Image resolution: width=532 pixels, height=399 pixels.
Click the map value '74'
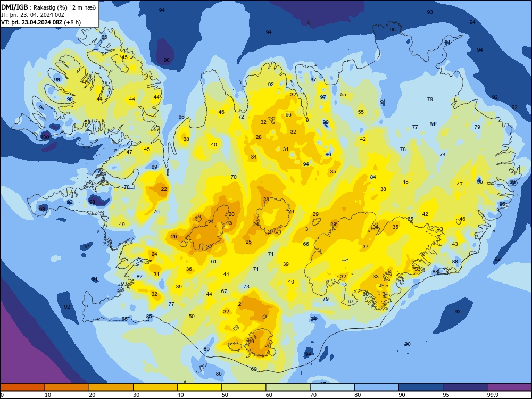pos(443,155)
